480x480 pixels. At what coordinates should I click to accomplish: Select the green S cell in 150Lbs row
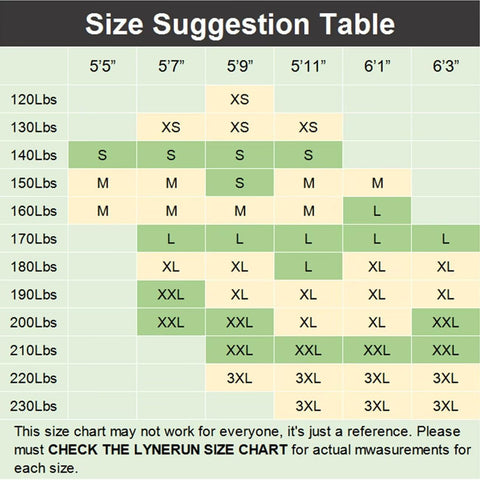240,183
